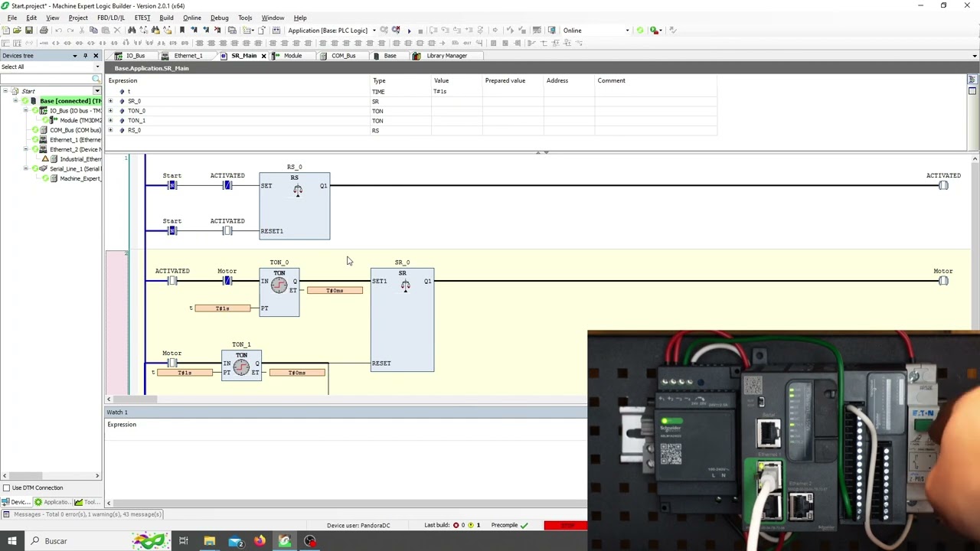Close the SR_Main editor tab
This screenshot has width=980, height=551.
click(263, 56)
